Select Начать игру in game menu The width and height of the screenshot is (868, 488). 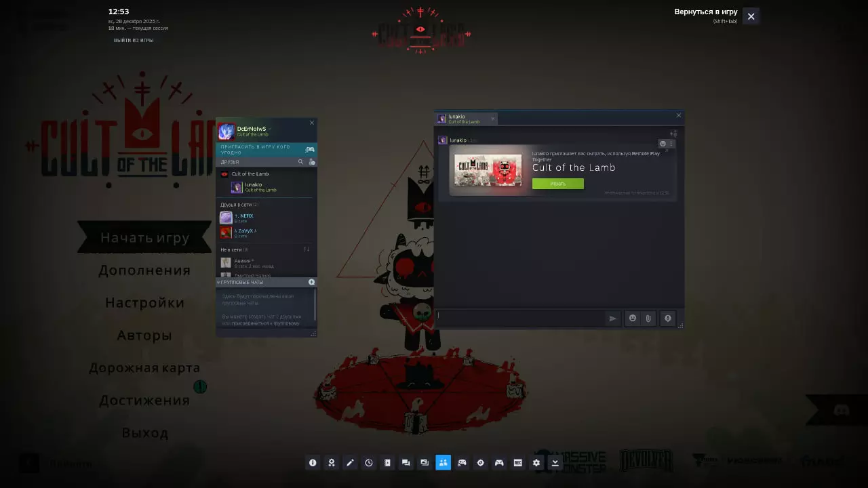144,238
